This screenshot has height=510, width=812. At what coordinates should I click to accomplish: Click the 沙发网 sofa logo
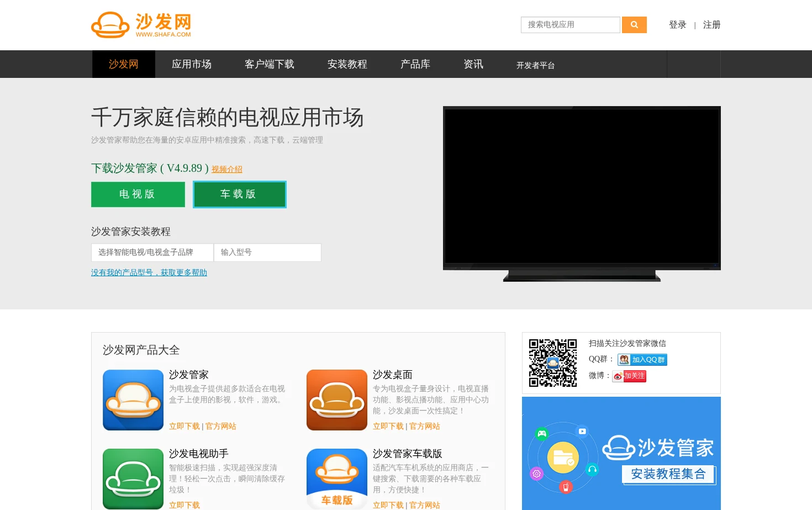coord(141,25)
